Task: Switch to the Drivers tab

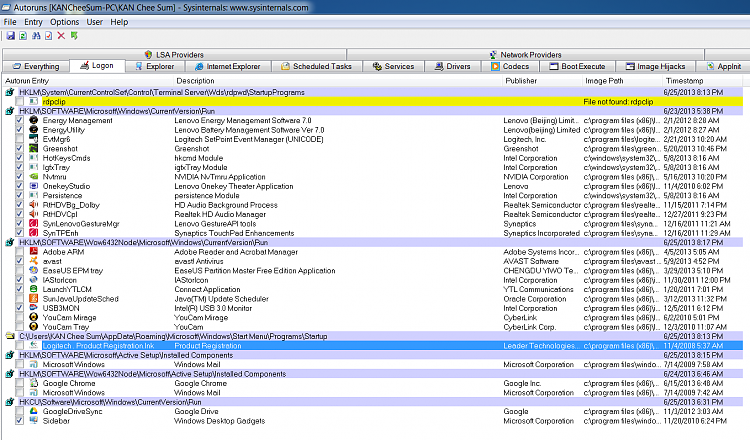Action: coord(452,66)
